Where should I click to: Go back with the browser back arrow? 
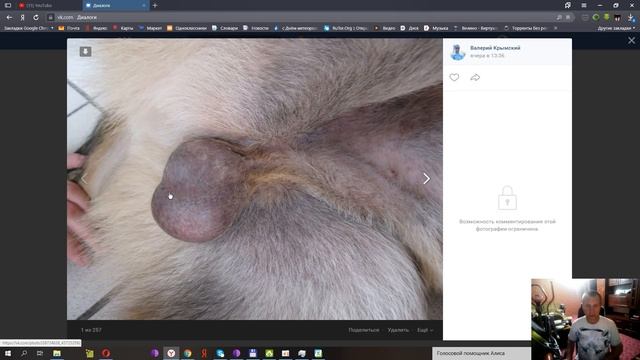point(9,18)
